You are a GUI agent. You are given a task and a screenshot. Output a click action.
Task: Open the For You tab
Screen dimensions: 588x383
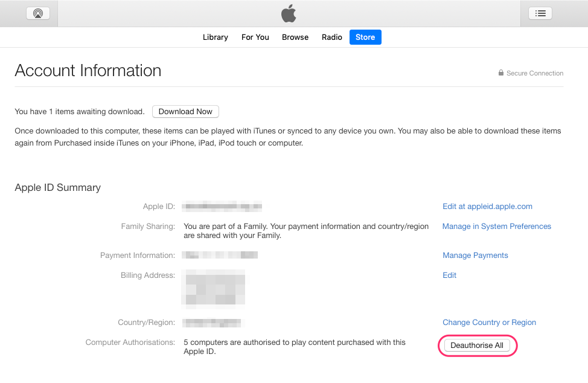pos(255,37)
